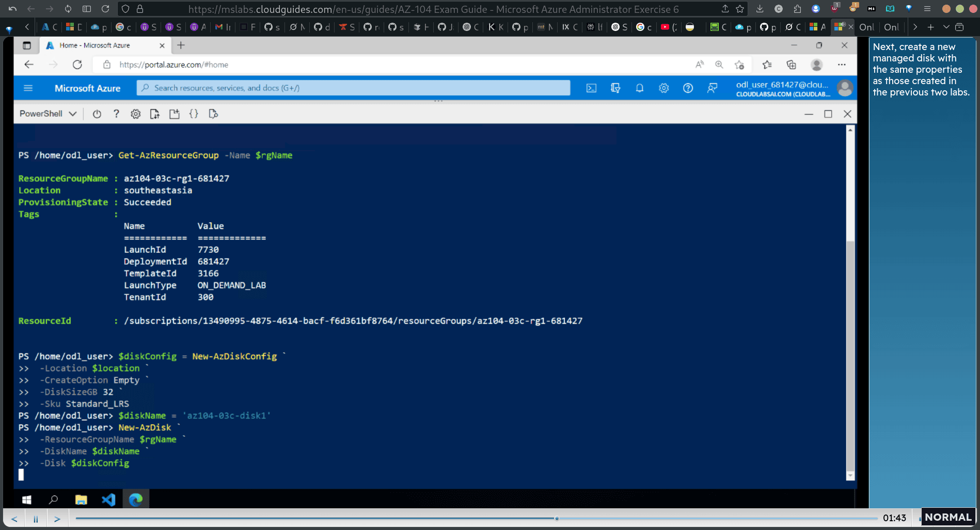Close the Home - Microsoft Azure tab
Viewport: 980px width, 530px height.
[162, 45]
